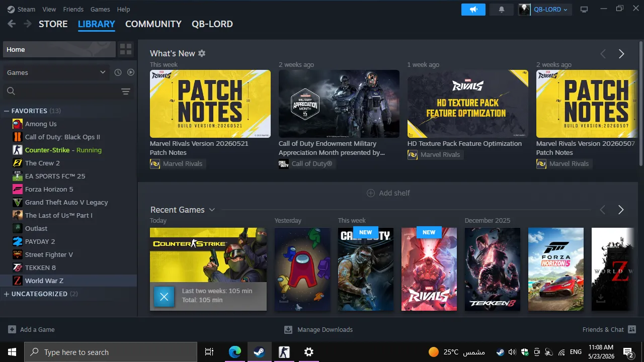Stop Counter-Strike with the blue X button
Image resolution: width=644 pixels, height=362 pixels.
164,297
